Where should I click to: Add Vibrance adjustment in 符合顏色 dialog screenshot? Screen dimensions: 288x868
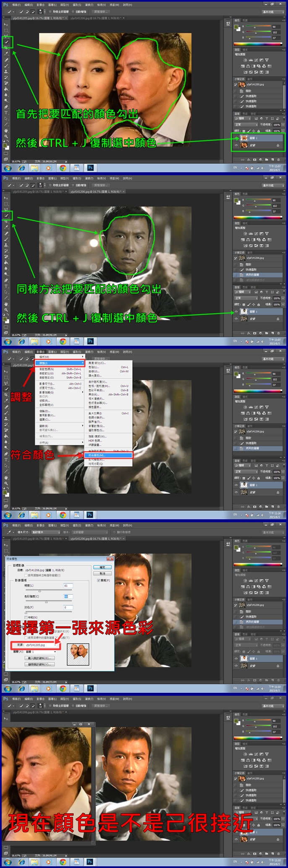point(266,581)
